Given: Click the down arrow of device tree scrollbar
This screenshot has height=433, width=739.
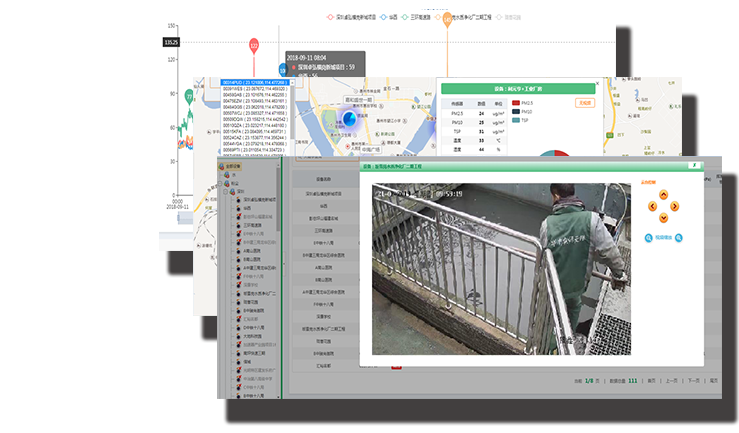Looking at the screenshot, I should click(279, 397).
